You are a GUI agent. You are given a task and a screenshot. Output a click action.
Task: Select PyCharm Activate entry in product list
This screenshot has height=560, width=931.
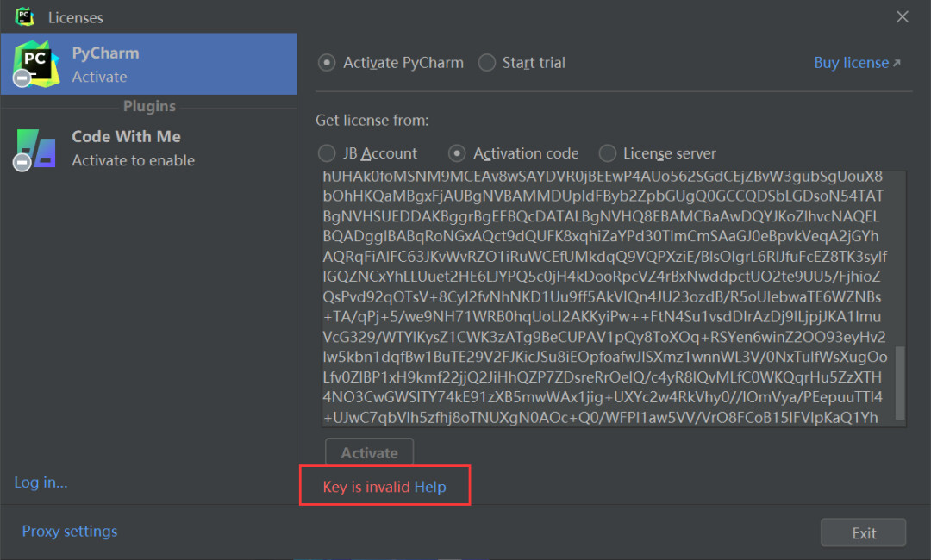coord(148,64)
